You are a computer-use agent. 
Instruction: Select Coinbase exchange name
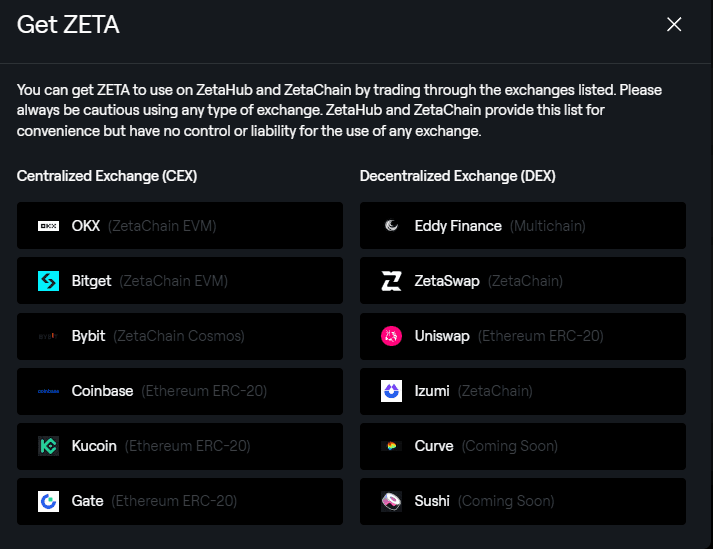tap(102, 391)
